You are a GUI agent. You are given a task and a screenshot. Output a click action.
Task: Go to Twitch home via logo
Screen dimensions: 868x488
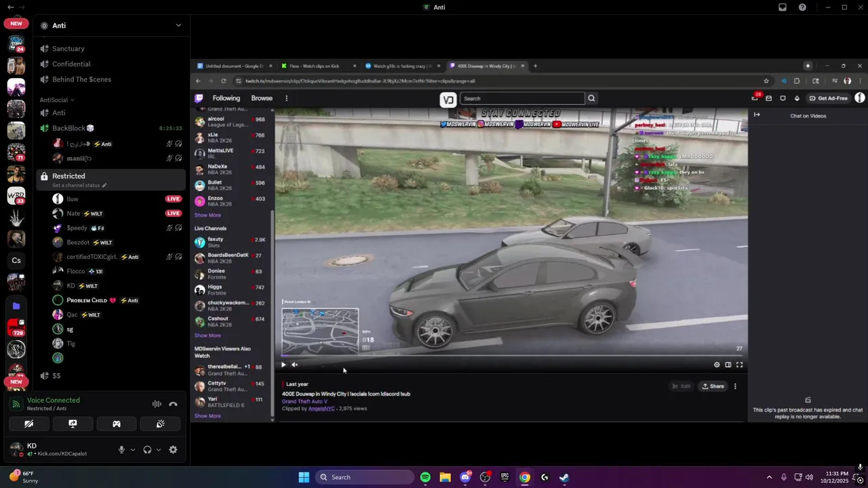(199, 98)
